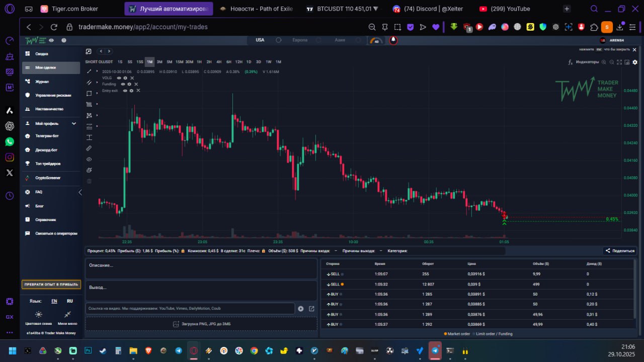
Task: Expand the pattern tool options arrow
Action: pyautogui.click(x=97, y=115)
